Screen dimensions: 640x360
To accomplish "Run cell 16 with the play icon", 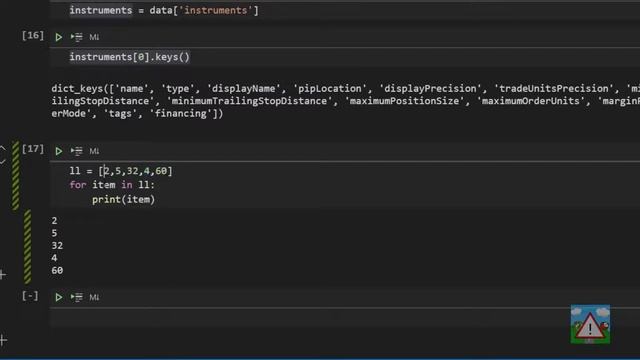I will click(58, 37).
